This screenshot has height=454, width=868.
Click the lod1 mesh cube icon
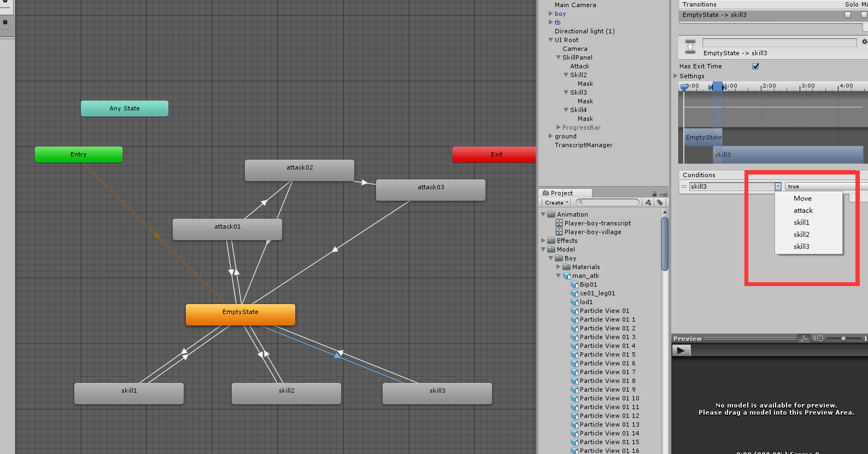pyautogui.click(x=574, y=302)
